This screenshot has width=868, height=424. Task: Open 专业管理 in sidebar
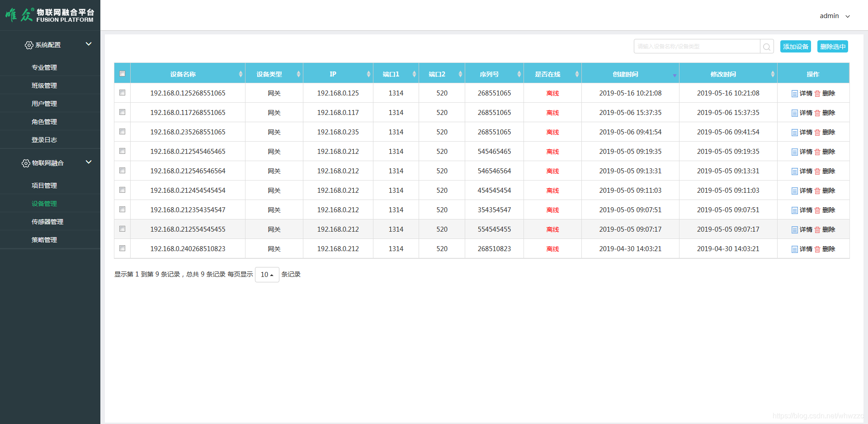[x=44, y=67]
